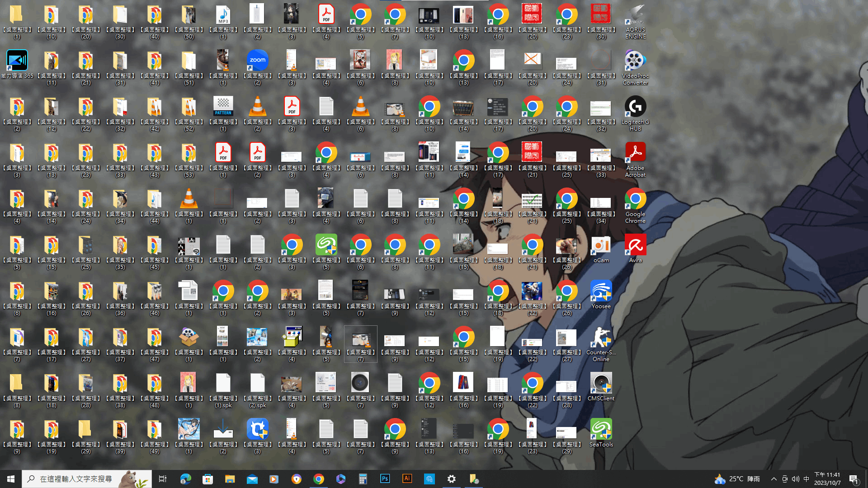Open the weather widget showing 25°C
Screen dimensions: 868x488
(x=737, y=479)
